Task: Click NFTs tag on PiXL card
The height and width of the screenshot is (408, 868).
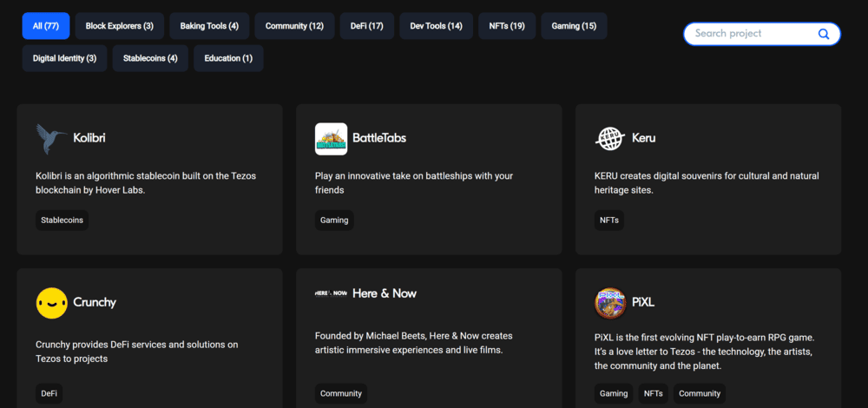Action: [x=654, y=393]
